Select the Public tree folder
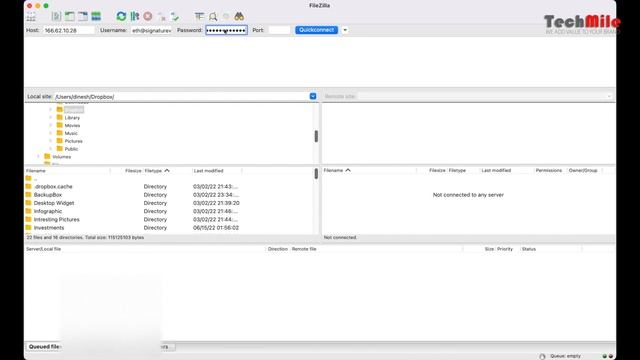The image size is (640, 360). [71, 149]
